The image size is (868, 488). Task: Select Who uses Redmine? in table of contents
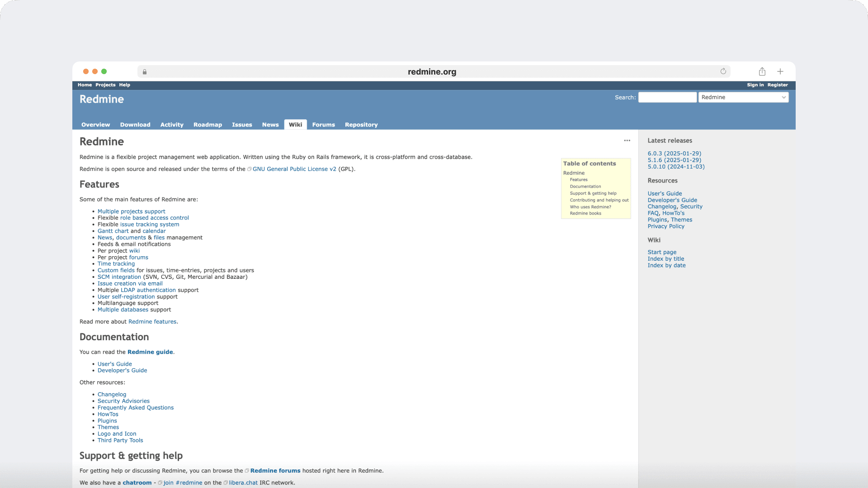590,206
